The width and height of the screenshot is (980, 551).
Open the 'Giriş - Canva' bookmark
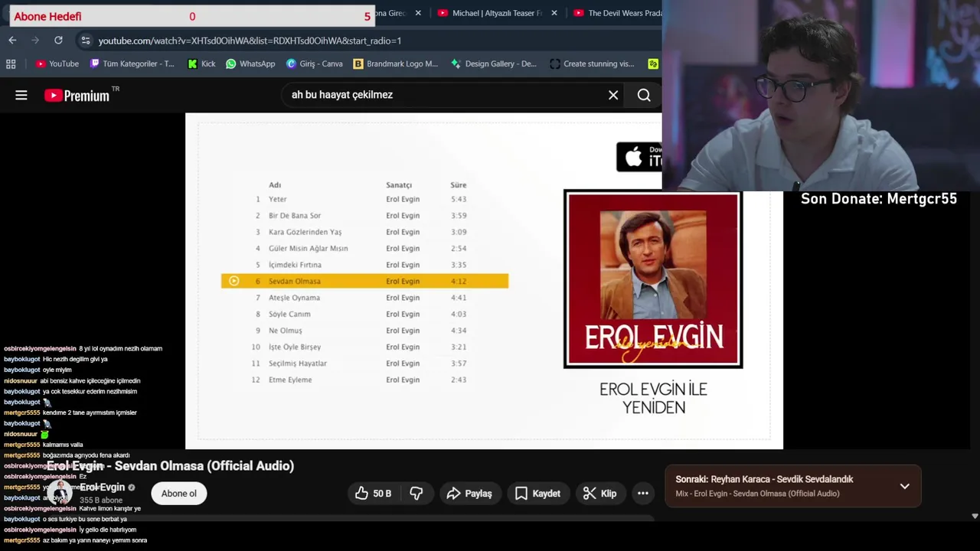click(315, 64)
